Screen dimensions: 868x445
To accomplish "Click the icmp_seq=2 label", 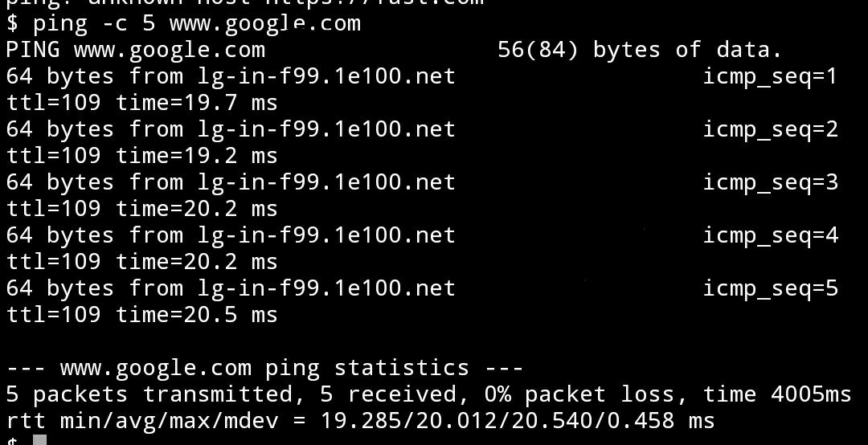I will click(770, 129).
